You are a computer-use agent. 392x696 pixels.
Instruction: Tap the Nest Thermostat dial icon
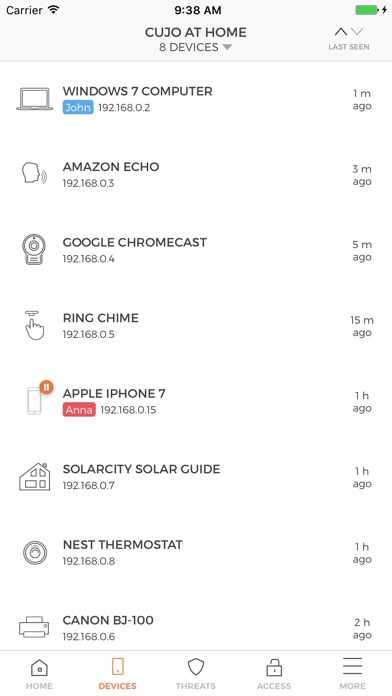[x=35, y=553]
